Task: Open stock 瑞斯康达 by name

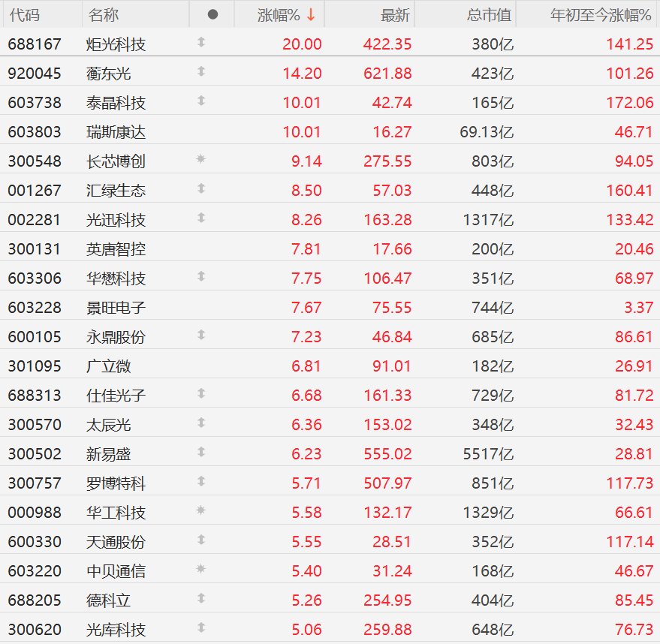Action: click(116, 132)
